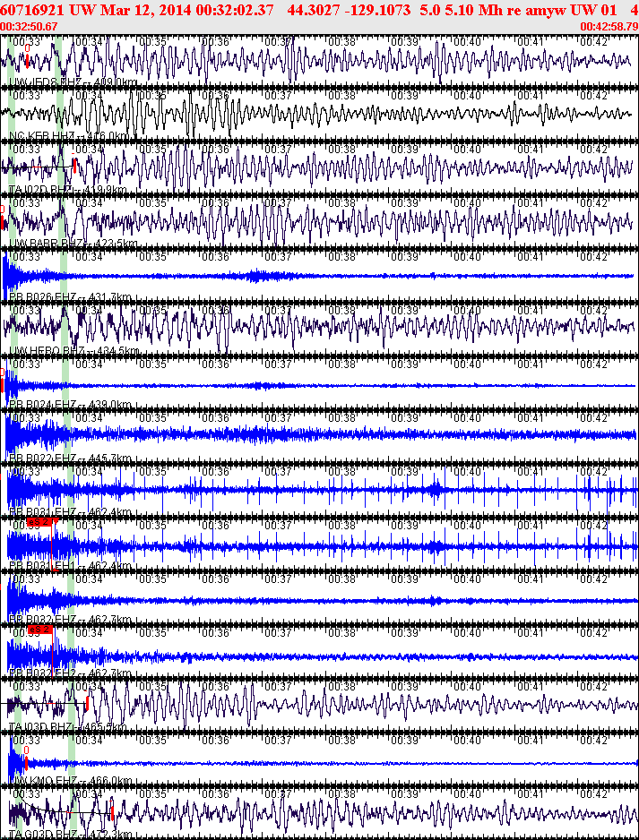
Task: Select the UW.BABR BHZ 423.5km station label
Action: (x=73, y=244)
